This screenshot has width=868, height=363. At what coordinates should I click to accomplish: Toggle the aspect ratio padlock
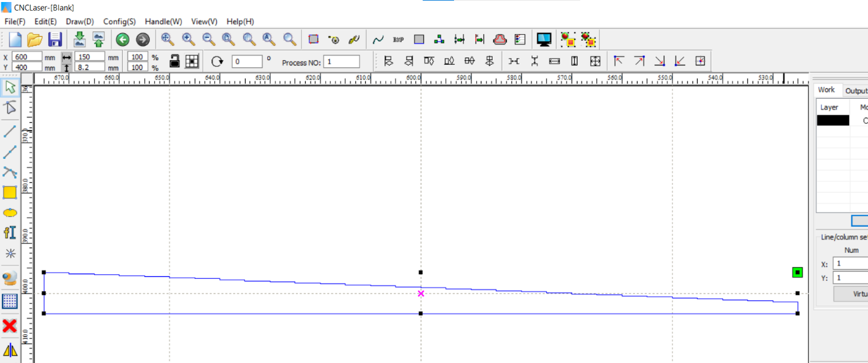pyautogui.click(x=174, y=61)
